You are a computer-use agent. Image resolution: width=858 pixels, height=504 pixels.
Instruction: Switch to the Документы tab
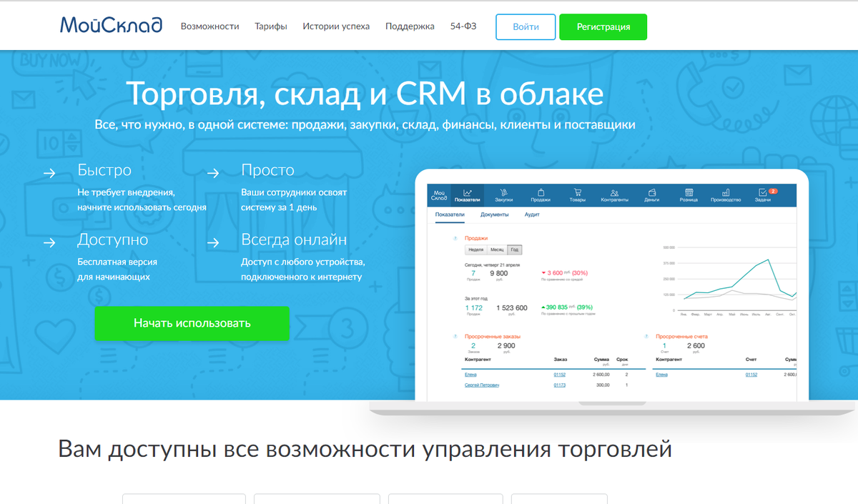click(494, 214)
